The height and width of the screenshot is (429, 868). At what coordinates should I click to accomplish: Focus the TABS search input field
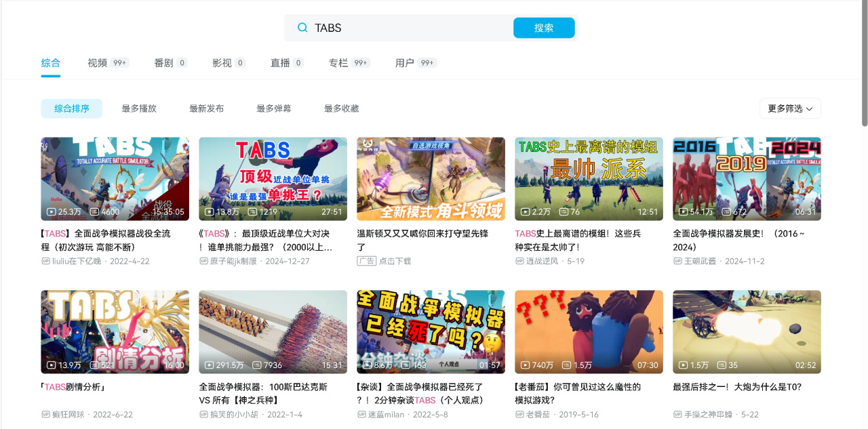[x=410, y=28]
